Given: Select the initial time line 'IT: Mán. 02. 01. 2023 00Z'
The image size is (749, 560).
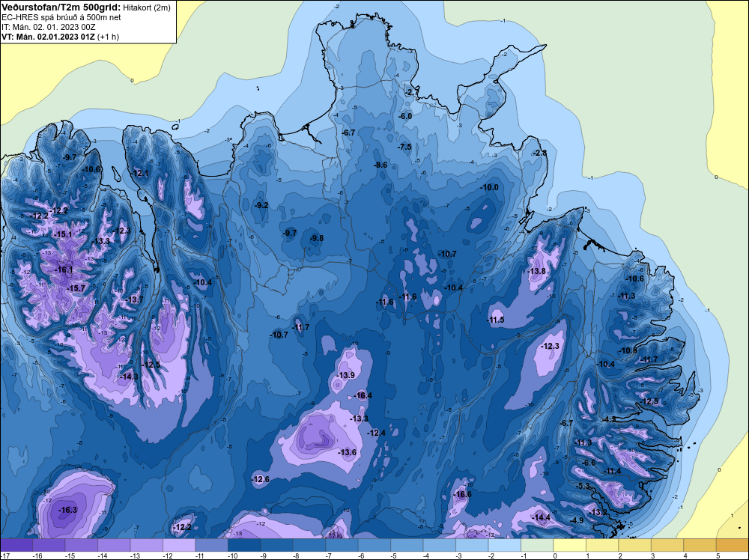Looking at the screenshot, I should pyautogui.click(x=48, y=27).
